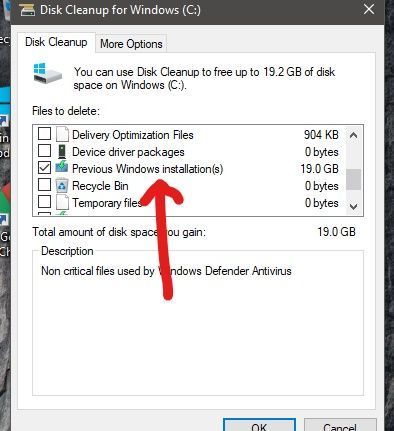Close the Disk Cleanup dialog

(369, 9)
